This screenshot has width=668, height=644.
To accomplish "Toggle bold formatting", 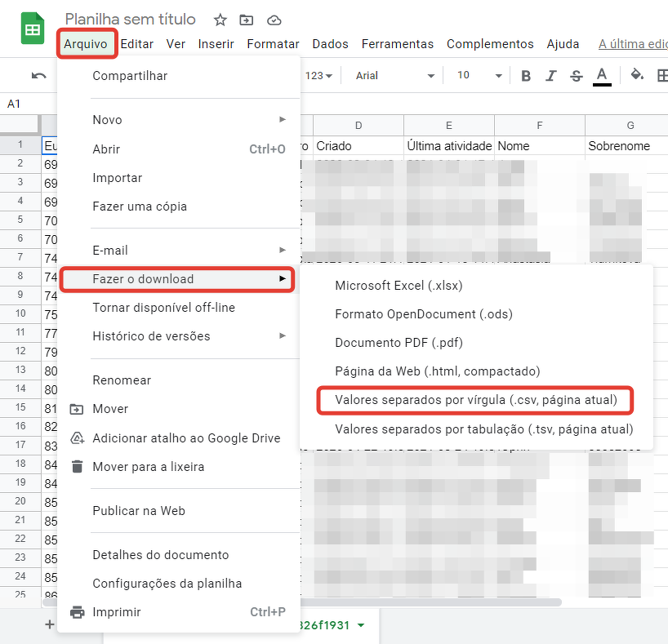I will click(526, 76).
